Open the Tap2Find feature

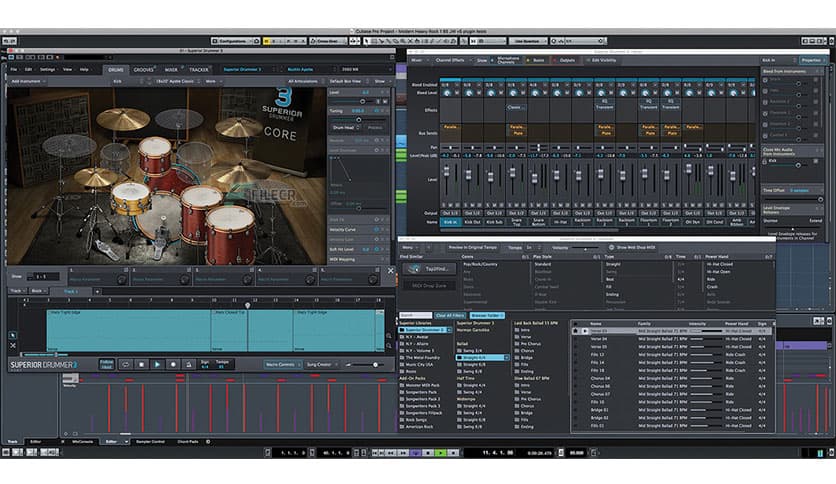point(429,269)
